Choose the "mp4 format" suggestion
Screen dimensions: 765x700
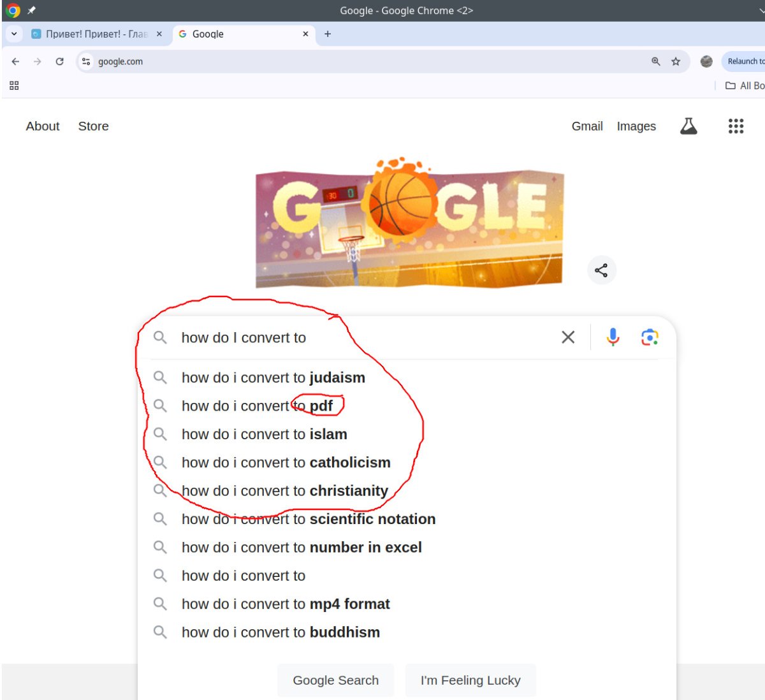coord(286,604)
